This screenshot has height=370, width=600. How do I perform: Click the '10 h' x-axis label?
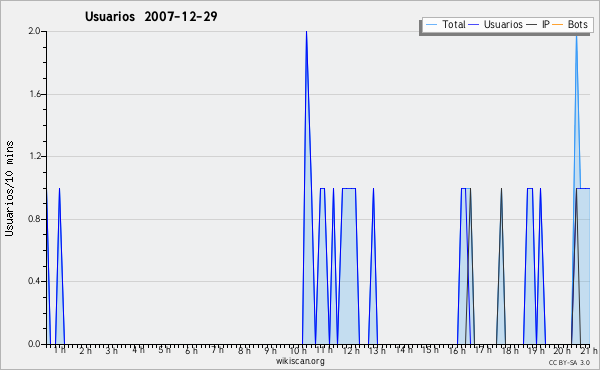click(x=298, y=350)
